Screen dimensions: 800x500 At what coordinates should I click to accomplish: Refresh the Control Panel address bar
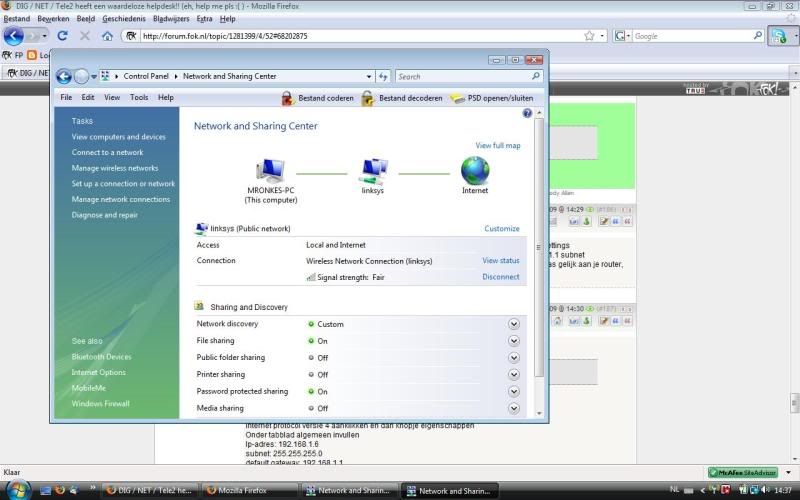tap(383, 77)
